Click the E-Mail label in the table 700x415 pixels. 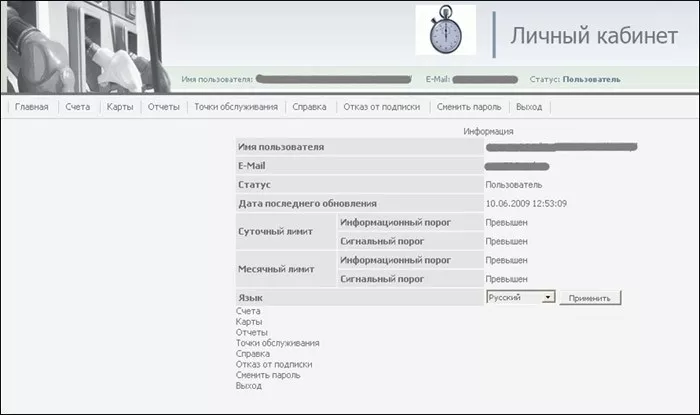(251, 166)
